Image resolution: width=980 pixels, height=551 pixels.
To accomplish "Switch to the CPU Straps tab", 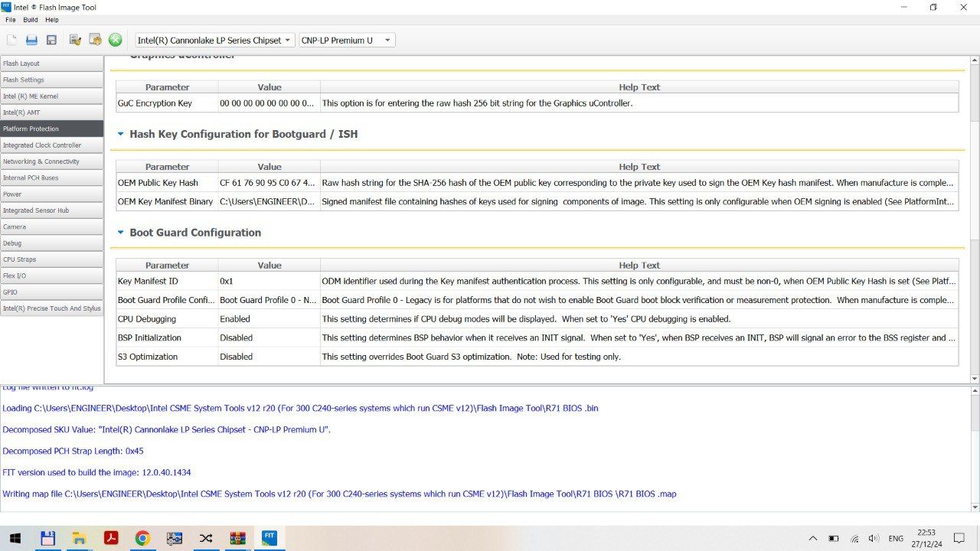I will click(51, 259).
